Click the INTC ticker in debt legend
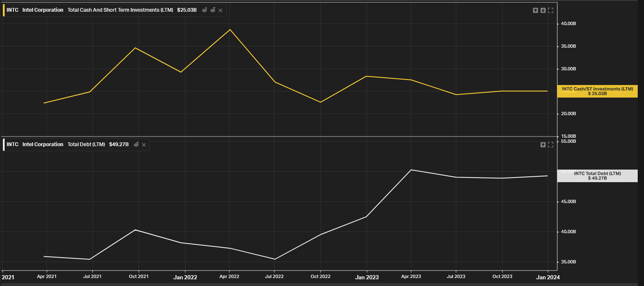The width and height of the screenshot is (644, 286). 13,144
